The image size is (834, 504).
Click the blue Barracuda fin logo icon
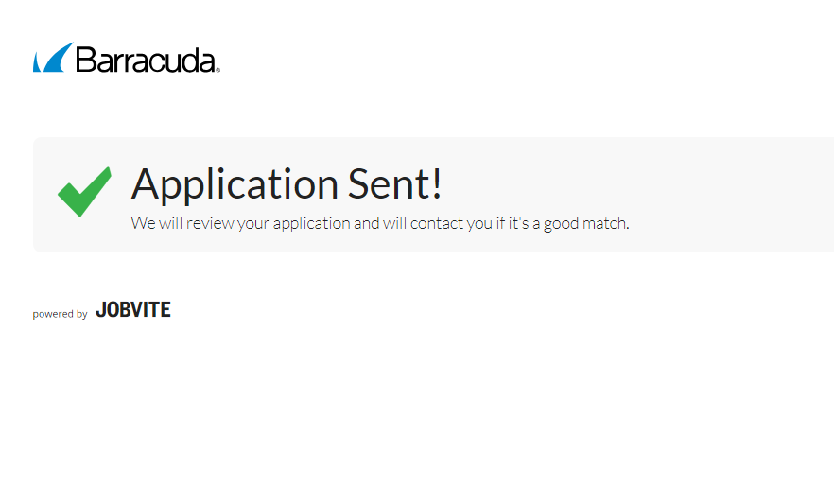click(x=52, y=59)
